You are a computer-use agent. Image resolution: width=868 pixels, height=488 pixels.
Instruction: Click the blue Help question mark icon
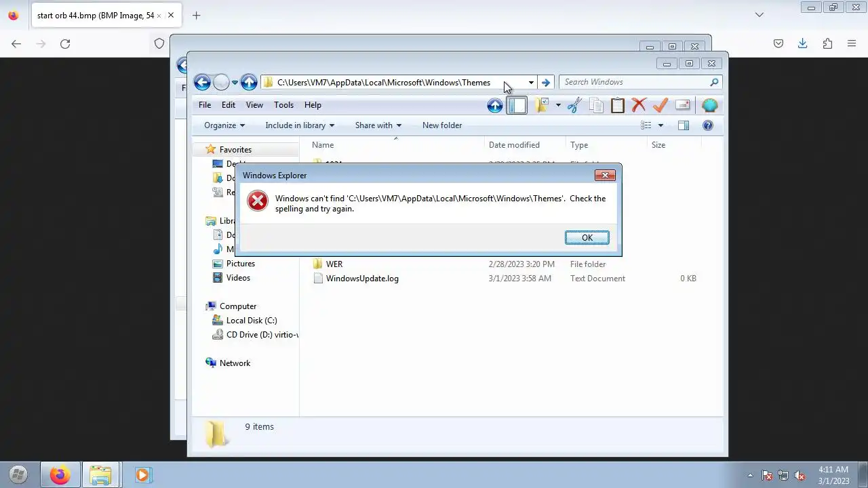(708, 125)
